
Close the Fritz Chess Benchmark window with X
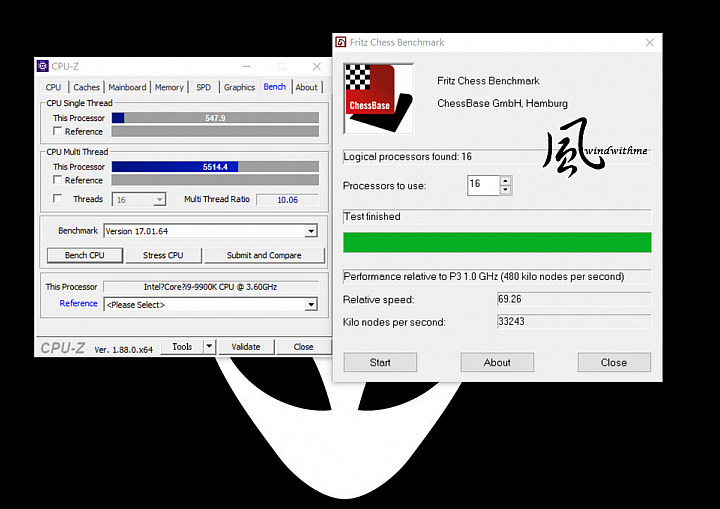point(649,43)
